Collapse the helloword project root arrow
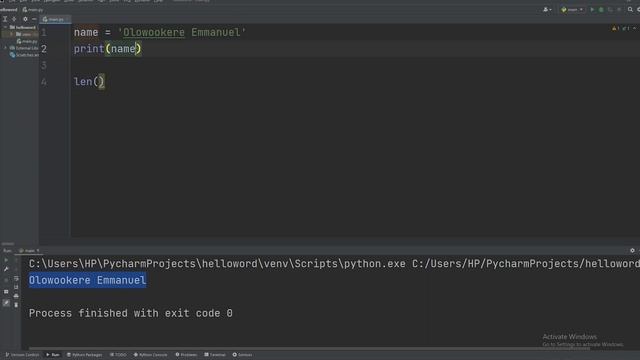640x360 pixels. (x=5, y=27)
